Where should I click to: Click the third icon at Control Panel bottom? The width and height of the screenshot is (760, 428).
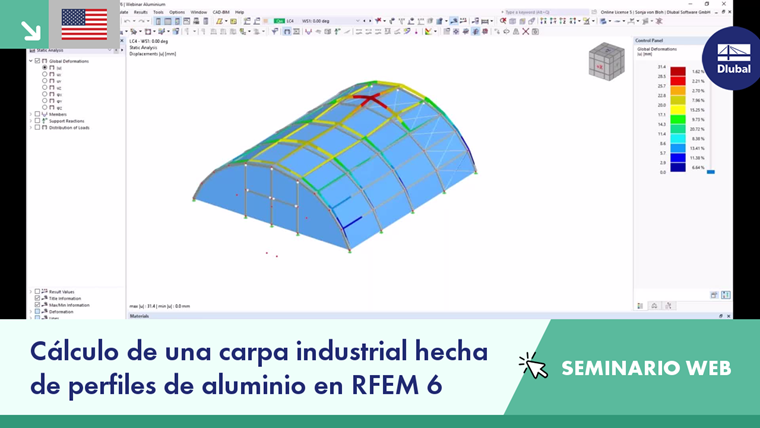pos(668,306)
